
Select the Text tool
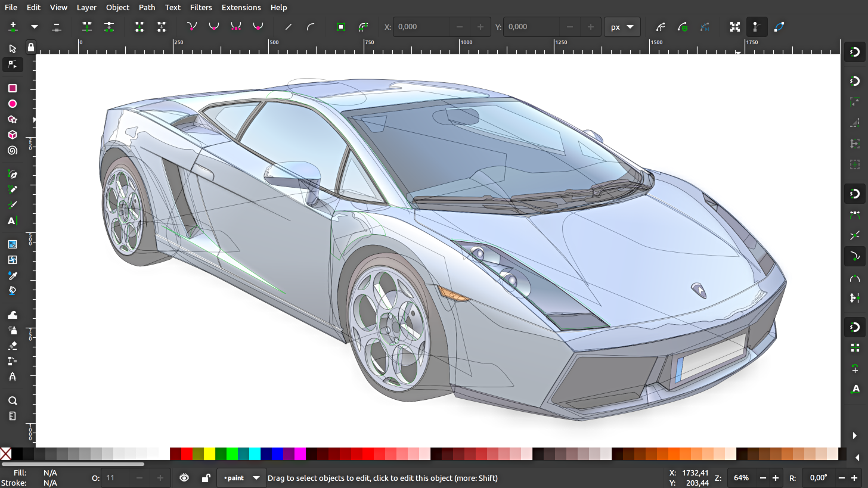pos(13,221)
